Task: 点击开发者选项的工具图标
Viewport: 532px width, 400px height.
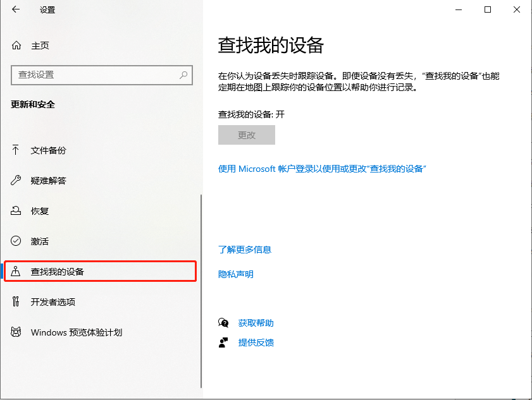Action: [x=16, y=302]
